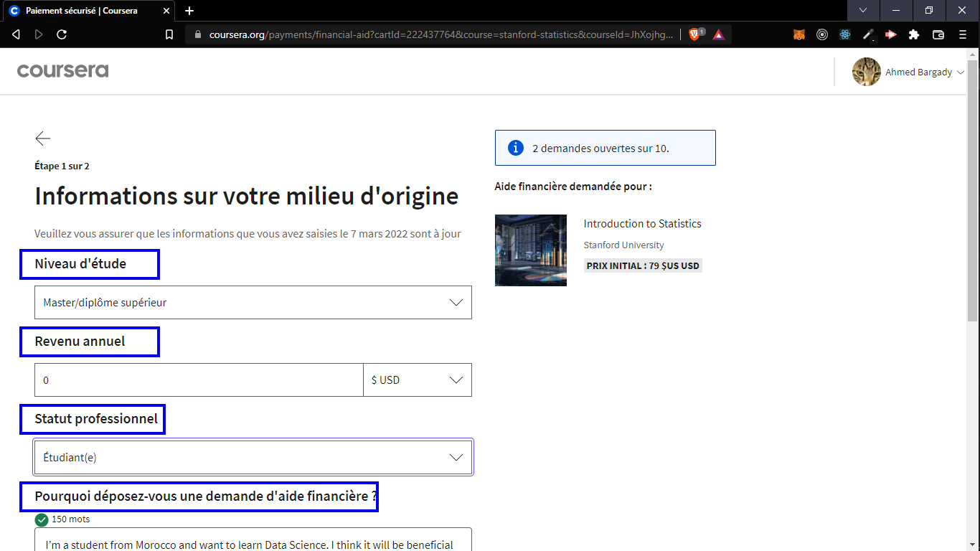This screenshot has width=980, height=551.
Task: Open the $ USD currency dropdown
Action: pos(418,380)
